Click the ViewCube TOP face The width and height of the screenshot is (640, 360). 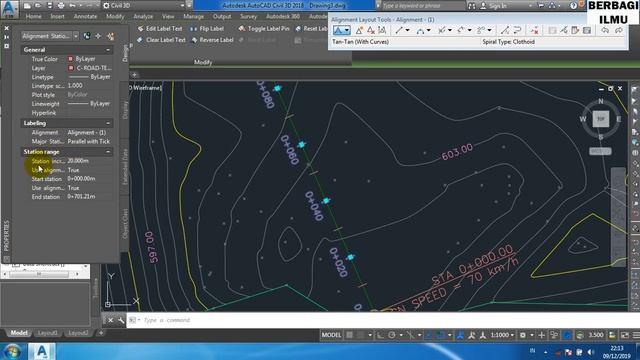(x=600, y=119)
